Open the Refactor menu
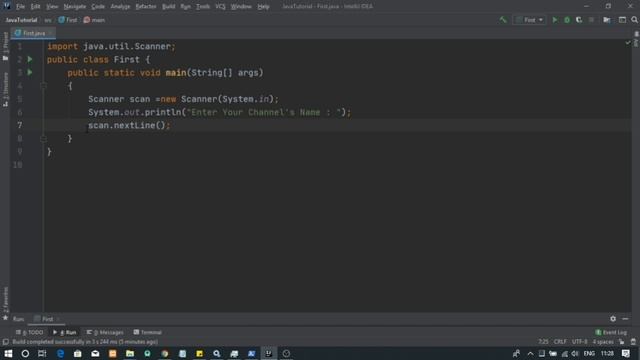Viewport: 640px width, 360px height. tap(146, 7)
